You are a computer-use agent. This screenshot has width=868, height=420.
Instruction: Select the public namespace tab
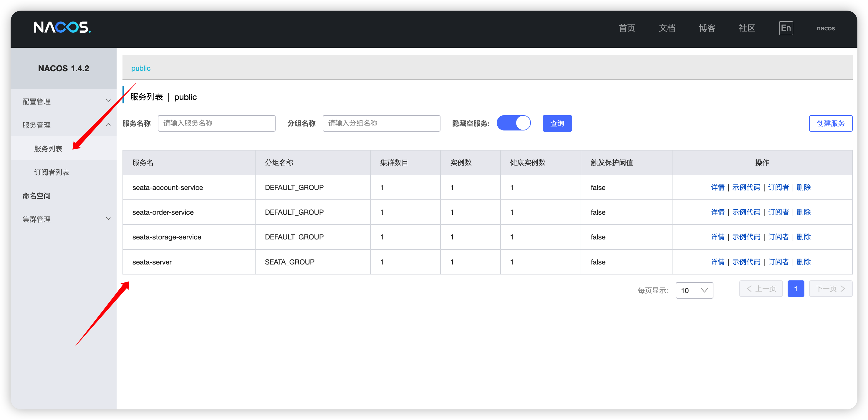140,68
